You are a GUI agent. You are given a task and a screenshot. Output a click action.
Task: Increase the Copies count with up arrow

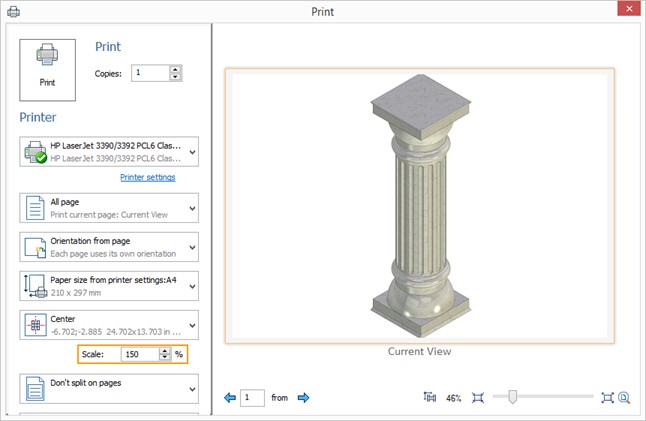(176, 69)
